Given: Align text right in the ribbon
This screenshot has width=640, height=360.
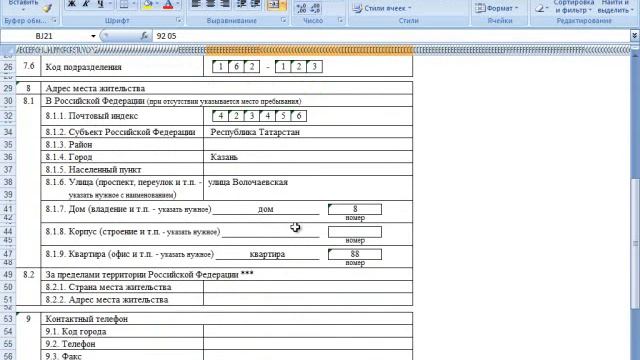Looking at the screenshot, I should point(225,4).
